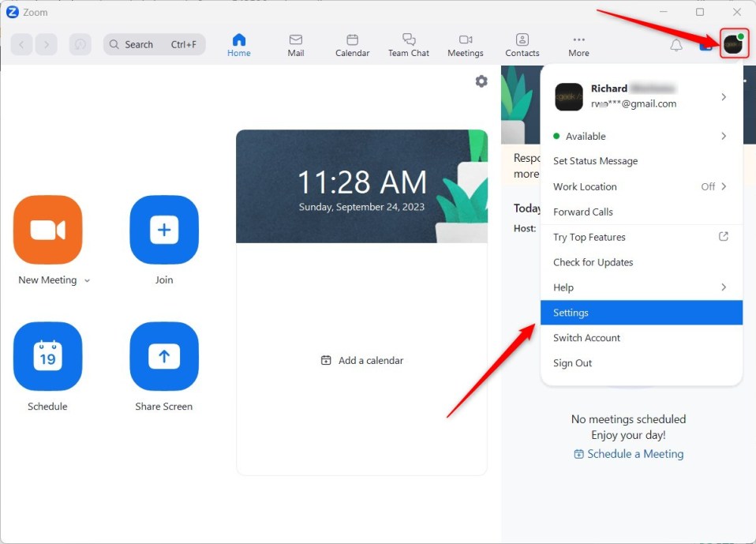Select Check for Updates

[642, 262]
